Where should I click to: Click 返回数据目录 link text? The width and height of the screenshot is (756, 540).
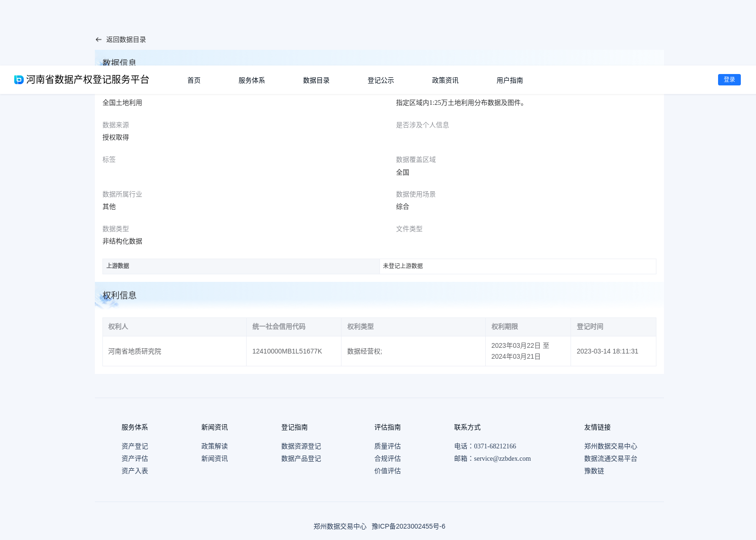tap(126, 40)
